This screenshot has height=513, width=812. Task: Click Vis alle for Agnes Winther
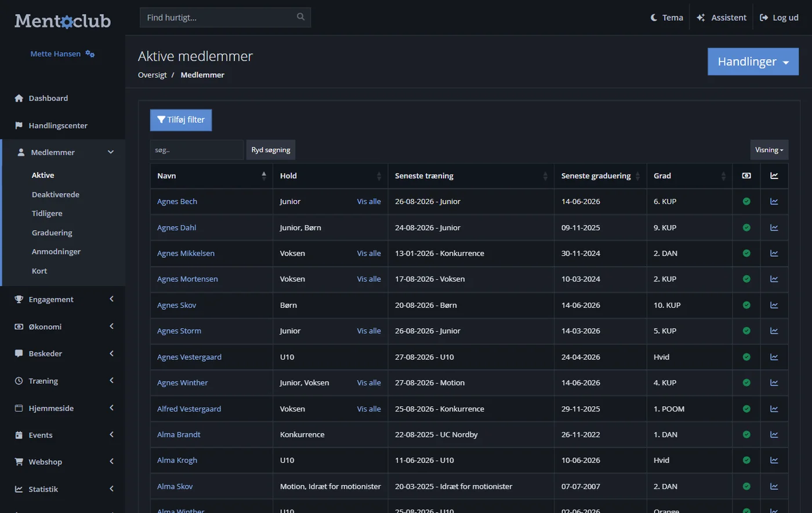(369, 383)
